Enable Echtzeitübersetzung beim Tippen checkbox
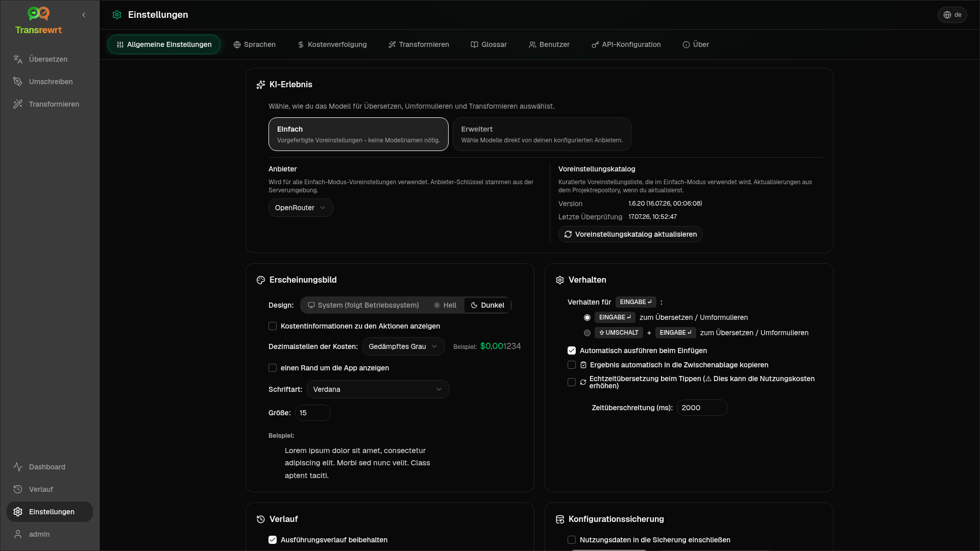Image resolution: width=980 pixels, height=551 pixels. [x=572, y=382]
